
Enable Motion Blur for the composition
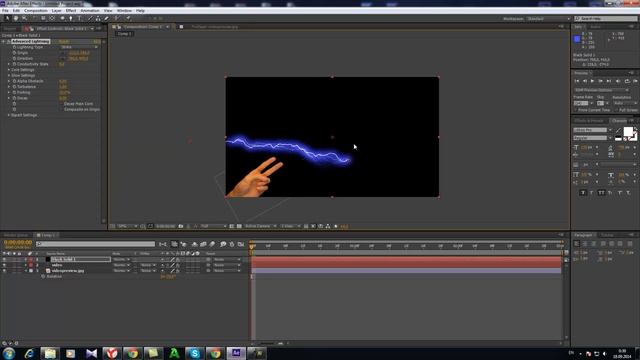click(x=212, y=244)
